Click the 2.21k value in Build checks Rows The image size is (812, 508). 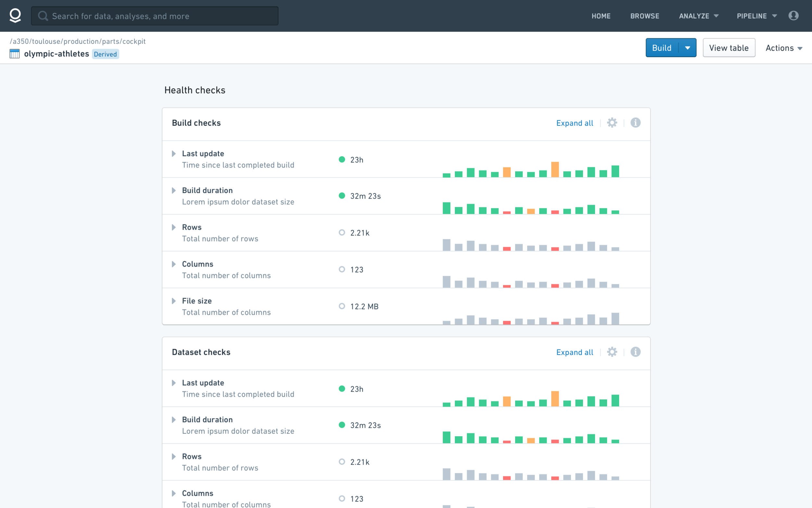[x=360, y=233]
